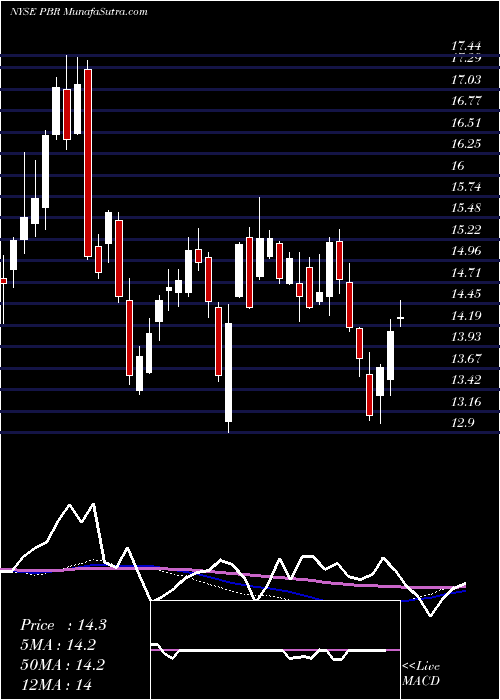Click the 15.48 price axis label
Screen dimensions: 500x700
pos(466,208)
